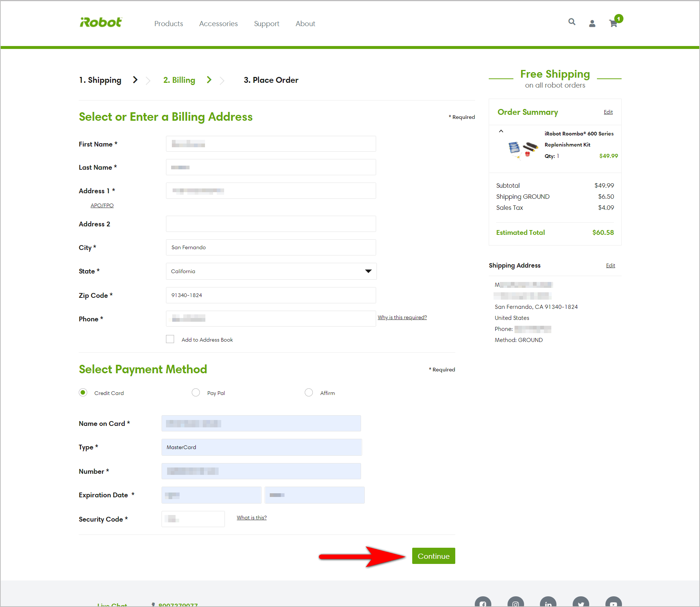
Task: Select the Credit Card payment option
Action: tap(83, 393)
